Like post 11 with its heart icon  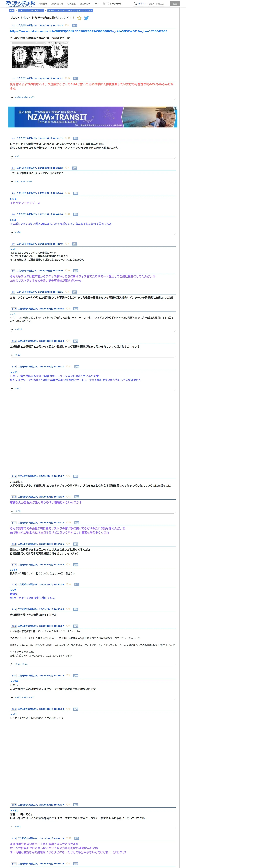pyautogui.click(x=67, y=341)
